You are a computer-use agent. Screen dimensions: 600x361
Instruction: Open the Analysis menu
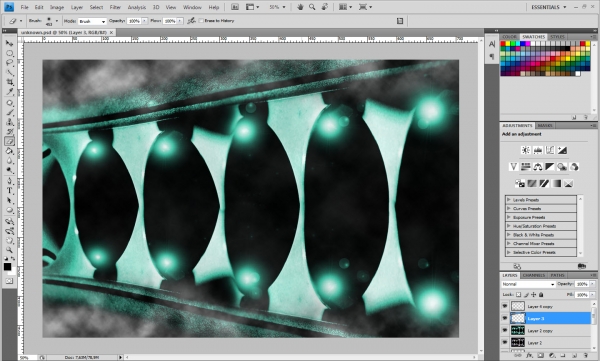(x=137, y=7)
